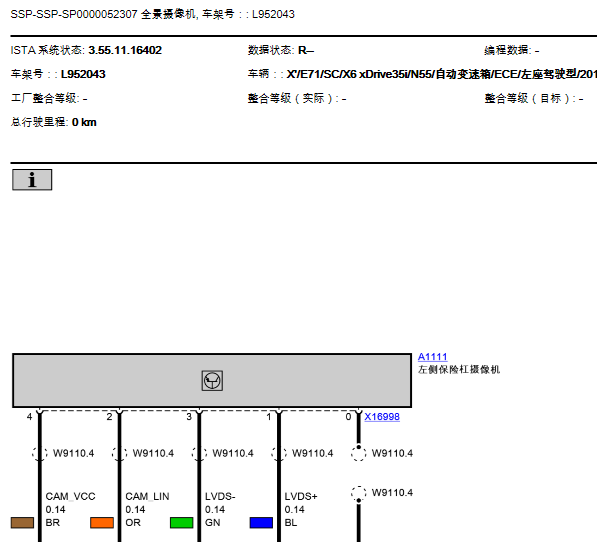Select the CAM_VCC signal label

click(x=70, y=496)
